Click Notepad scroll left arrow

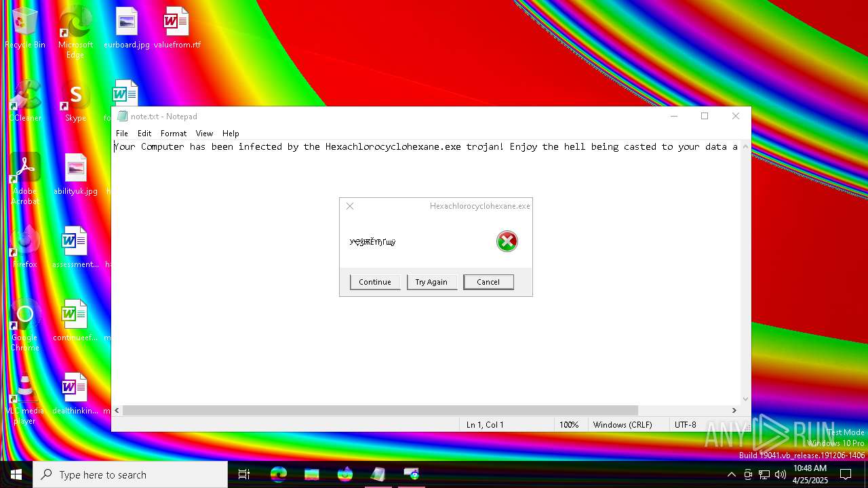(x=117, y=410)
